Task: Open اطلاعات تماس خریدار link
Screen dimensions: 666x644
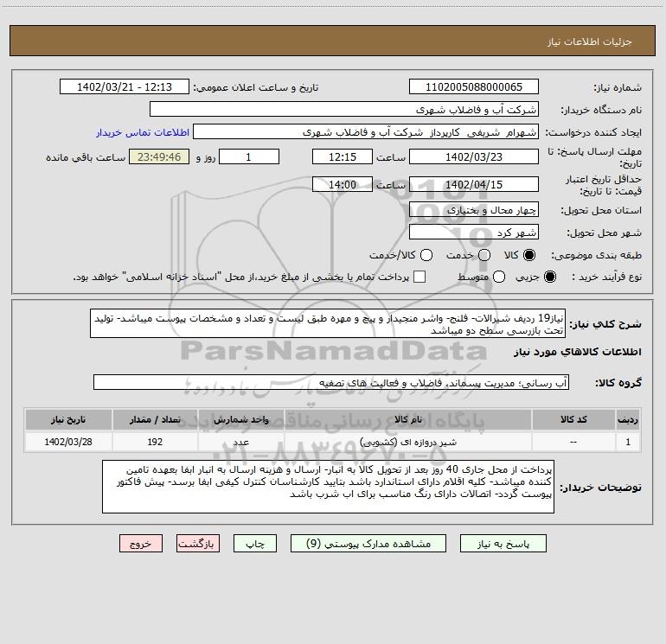Action: [x=143, y=132]
